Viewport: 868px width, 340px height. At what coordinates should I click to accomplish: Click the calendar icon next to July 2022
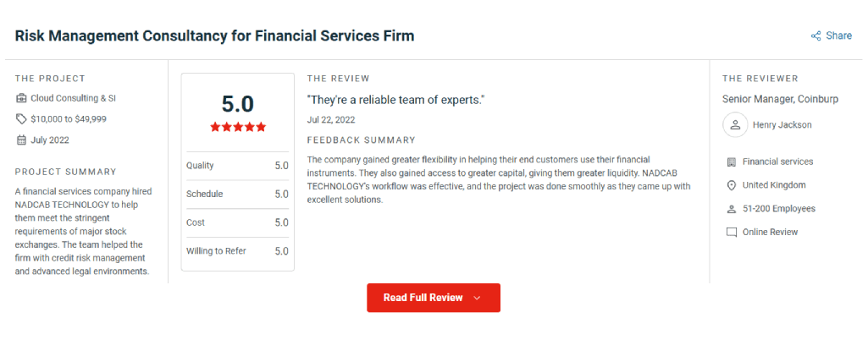coord(21,140)
